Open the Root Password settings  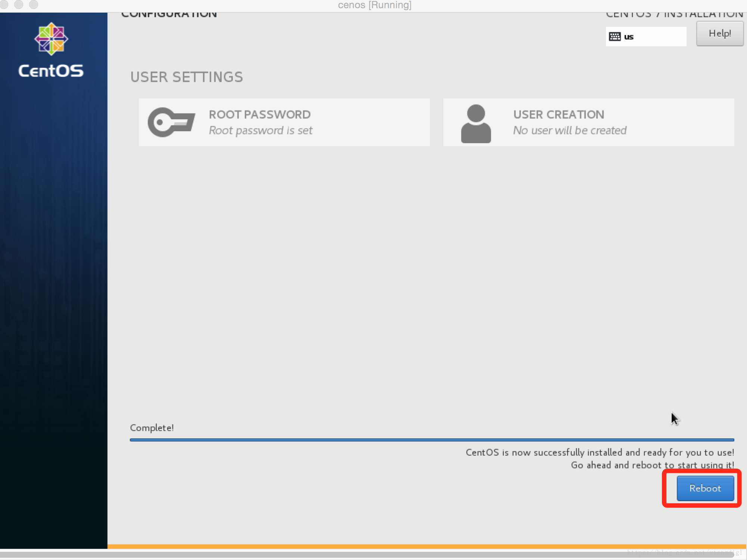[284, 122]
